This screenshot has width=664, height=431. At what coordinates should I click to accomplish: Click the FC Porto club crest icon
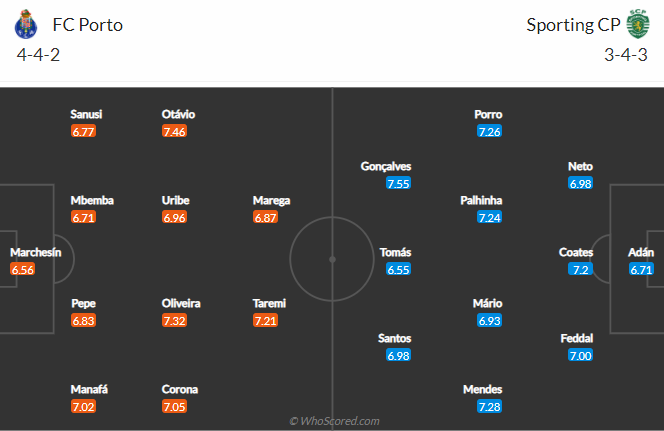(x=30, y=24)
